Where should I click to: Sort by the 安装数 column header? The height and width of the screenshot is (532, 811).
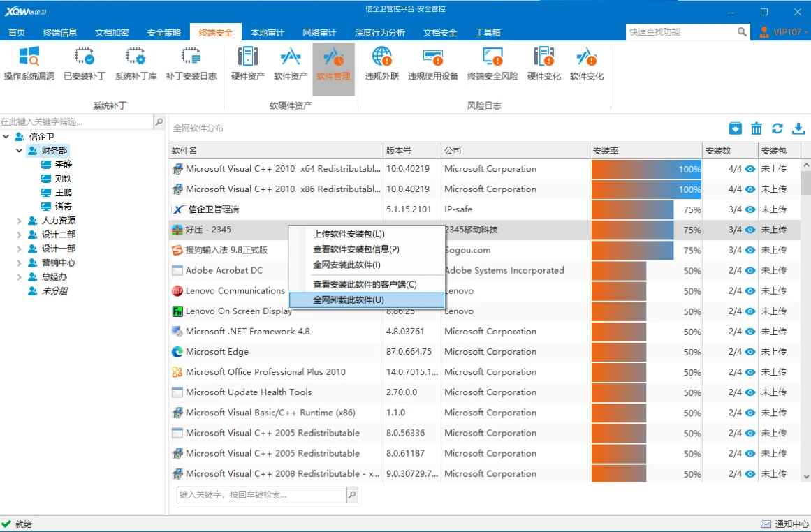(730, 150)
